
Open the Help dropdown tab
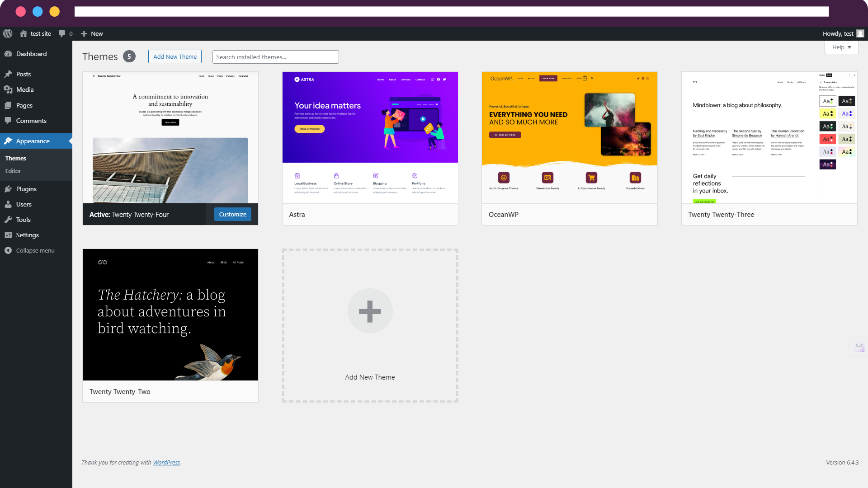pos(841,47)
